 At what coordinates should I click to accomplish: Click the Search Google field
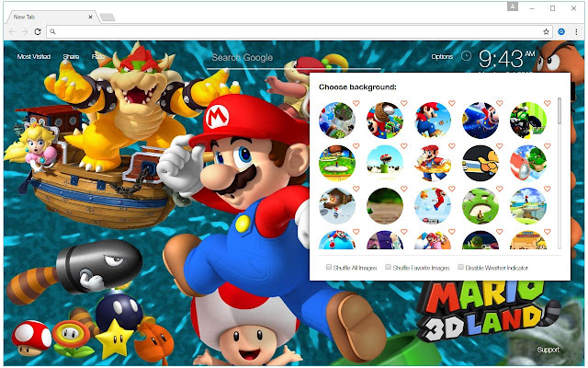[x=294, y=58]
